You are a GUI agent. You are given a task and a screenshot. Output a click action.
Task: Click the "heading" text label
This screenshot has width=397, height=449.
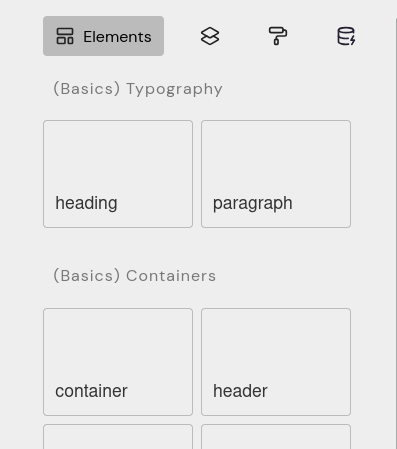86,203
